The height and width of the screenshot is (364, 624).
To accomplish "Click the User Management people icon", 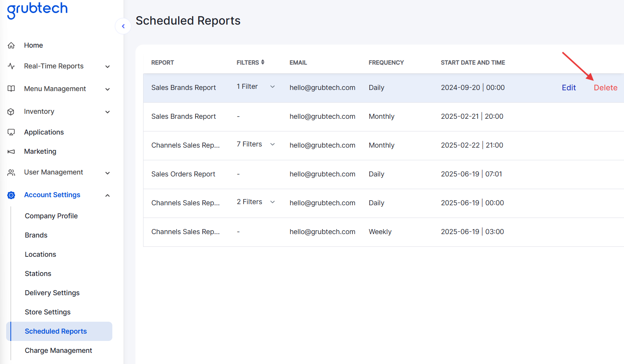I will 11,173.
